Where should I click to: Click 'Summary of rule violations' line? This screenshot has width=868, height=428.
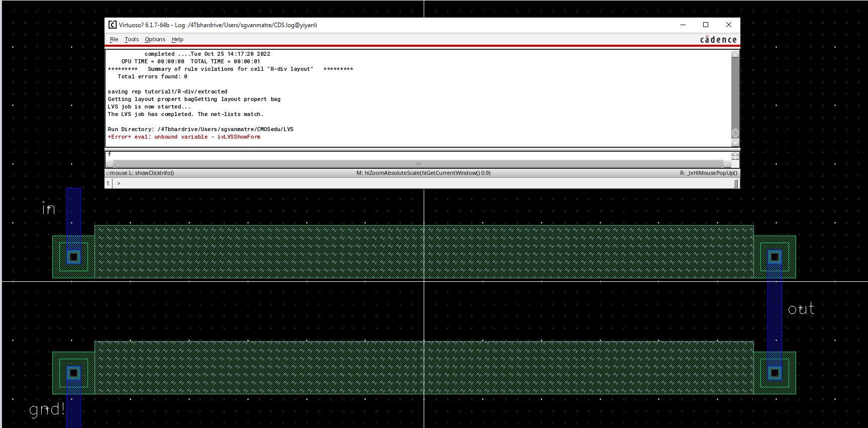(230, 69)
